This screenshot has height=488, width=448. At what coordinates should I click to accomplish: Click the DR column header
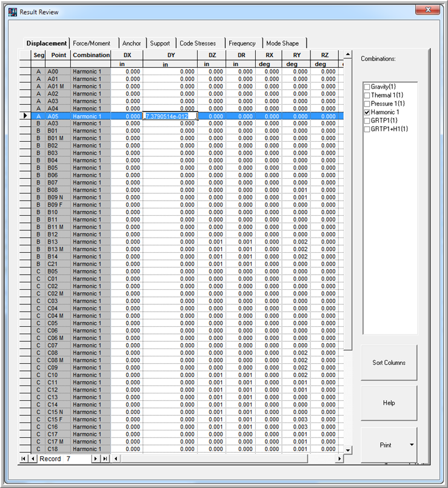pyautogui.click(x=241, y=55)
